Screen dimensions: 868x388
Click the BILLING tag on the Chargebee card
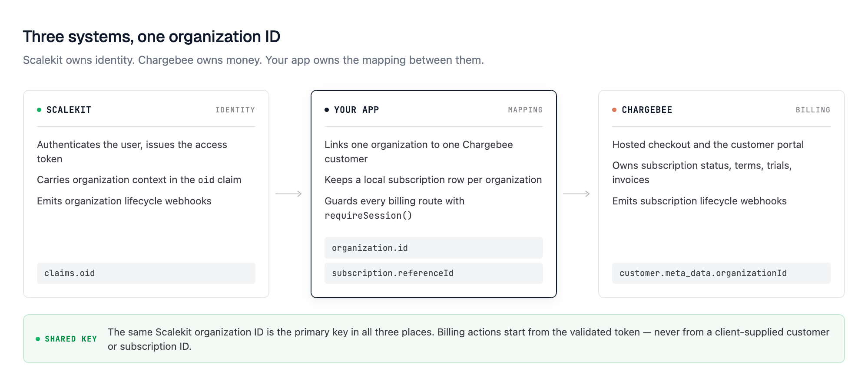coord(813,110)
